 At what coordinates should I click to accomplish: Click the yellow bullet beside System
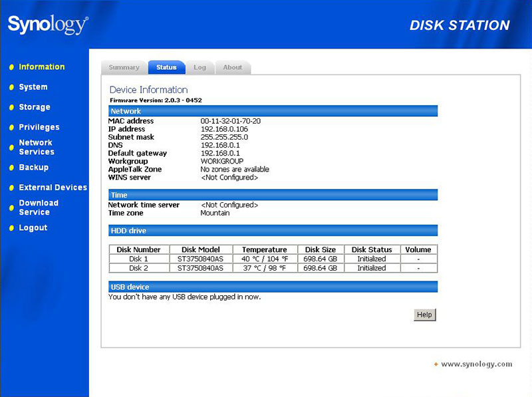coord(11,87)
